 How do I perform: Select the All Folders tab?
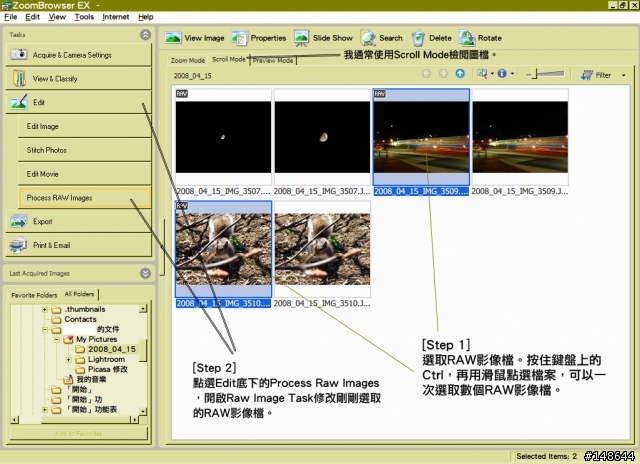point(79,294)
